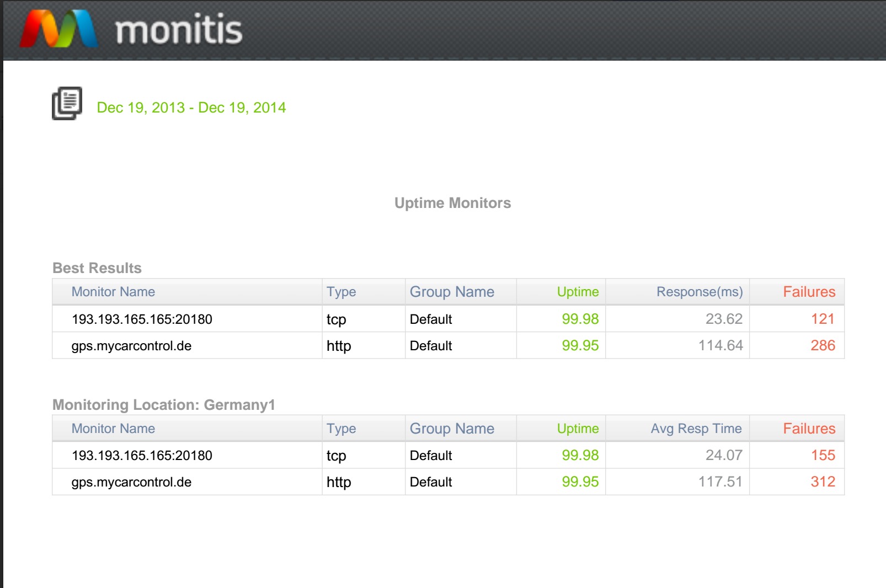The height and width of the screenshot is (588, 886).
Task: Click Uptime header in Best Results table
Action: 577,292
